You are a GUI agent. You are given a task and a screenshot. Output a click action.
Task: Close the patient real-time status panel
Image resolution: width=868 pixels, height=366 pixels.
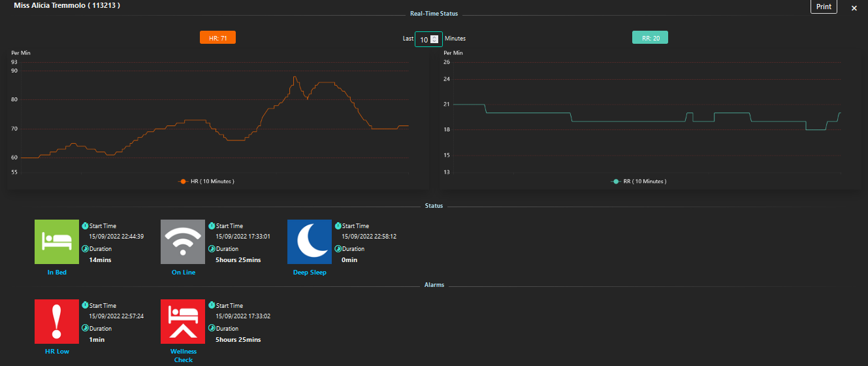854,8
